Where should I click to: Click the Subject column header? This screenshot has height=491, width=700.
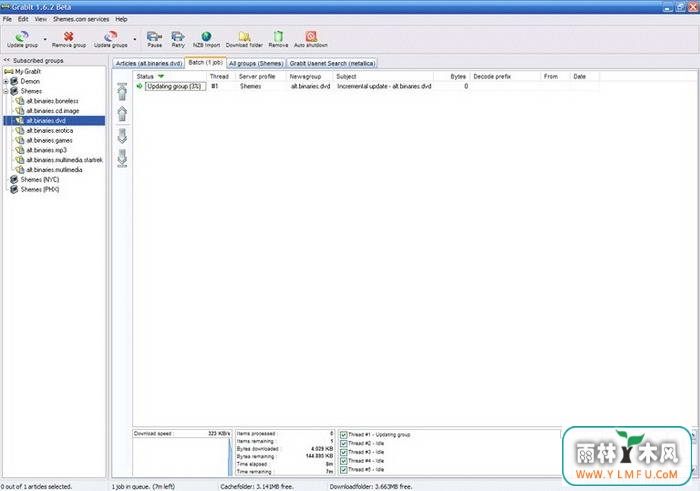pyautogui.click(x=383, y=76)
